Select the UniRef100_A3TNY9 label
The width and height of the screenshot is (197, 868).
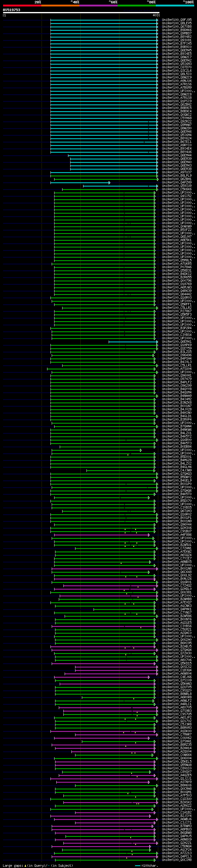click(177, 782)
